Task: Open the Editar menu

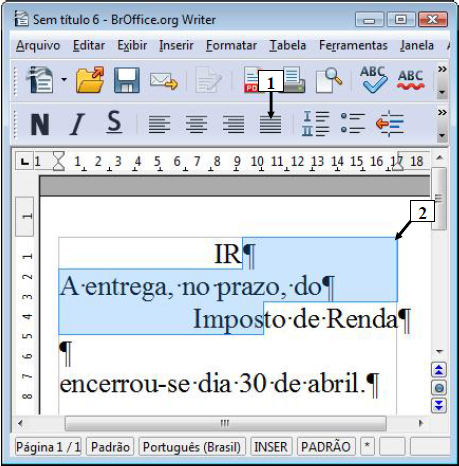Action: pyautogui.click(x=89, y=45)
